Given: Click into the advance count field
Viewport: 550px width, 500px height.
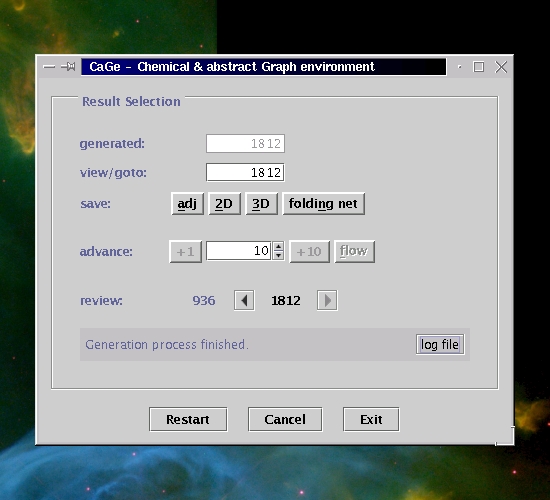Looking at the screenshot, I should click(x=239, y=251).
